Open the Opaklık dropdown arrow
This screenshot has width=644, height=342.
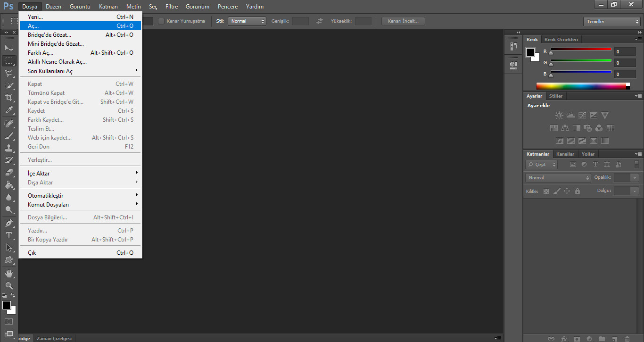pos(635,178)
